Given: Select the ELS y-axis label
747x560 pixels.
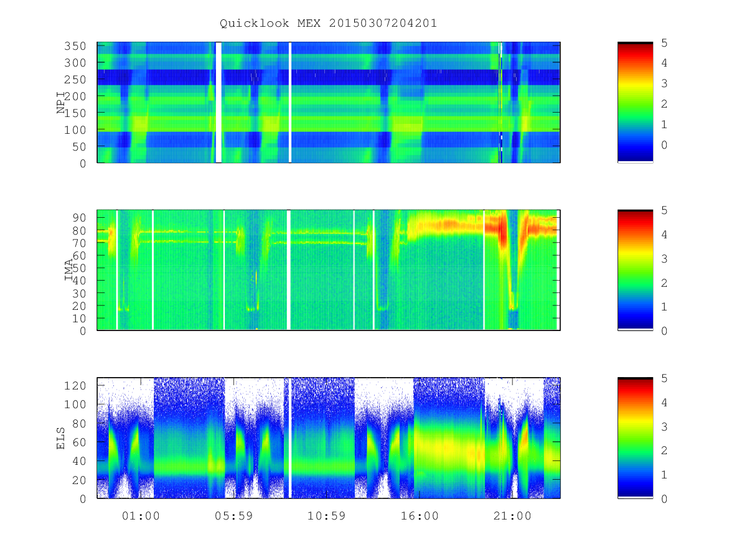Looking at the screenshot, I should 61,438.
